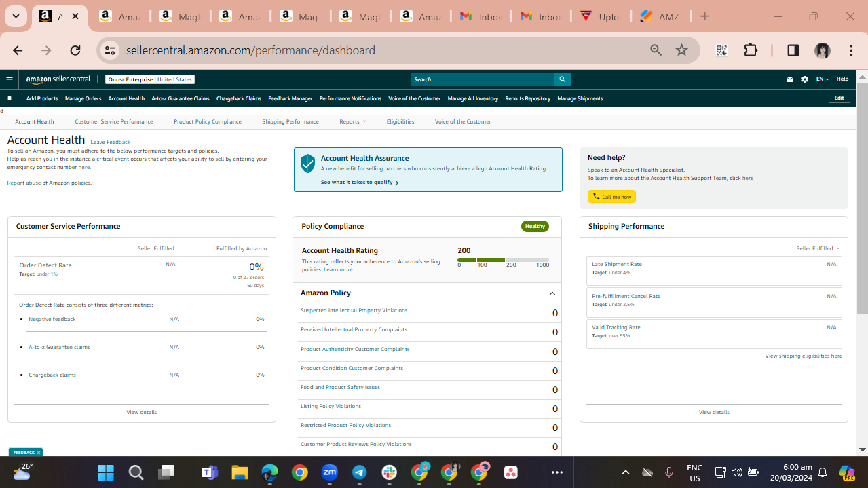Click the Call me now button
The height and width of the screenshot is (488, 868).
pyautogui.click(x=611, y=197)
